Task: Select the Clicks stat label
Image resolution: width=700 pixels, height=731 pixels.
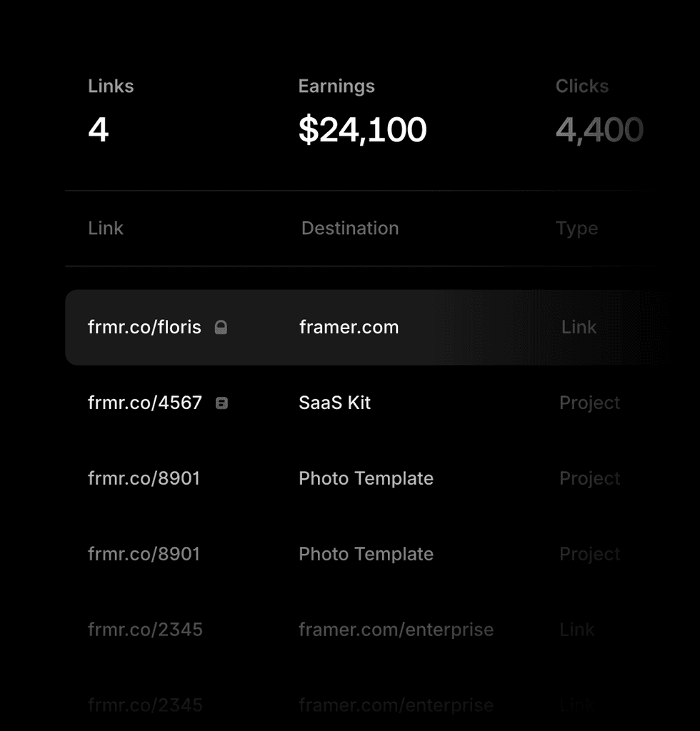Action: [582, 86]
